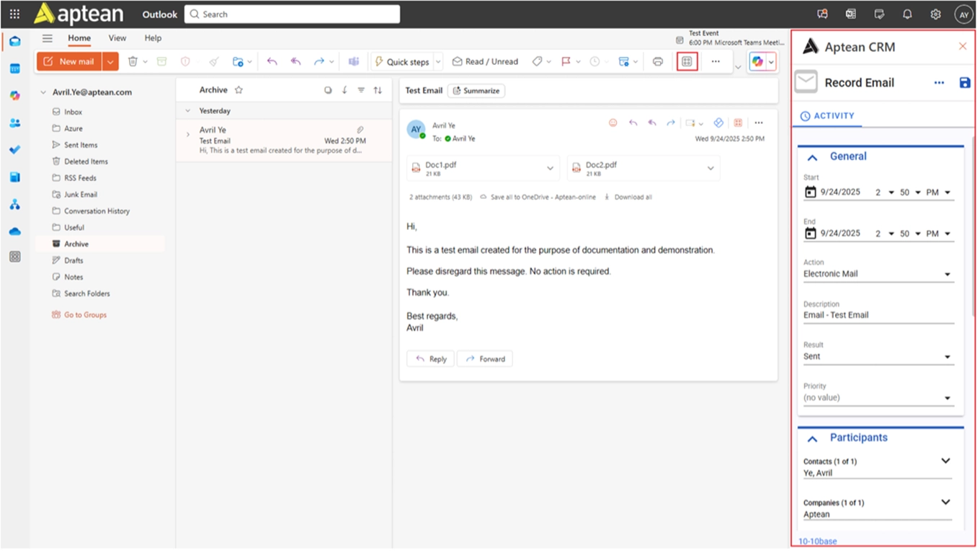
Task: Select the Print icon in the ribbon
Action: coord(657,61)
